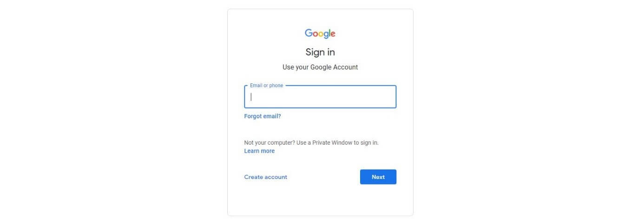
Task: Click the text cursor inside email box
Action: [251, 97]
